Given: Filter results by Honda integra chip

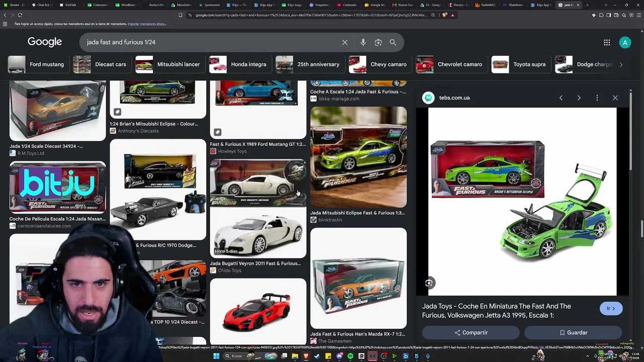Looking at the screenshot, I should pyautogui.click(x=240, y=64).
